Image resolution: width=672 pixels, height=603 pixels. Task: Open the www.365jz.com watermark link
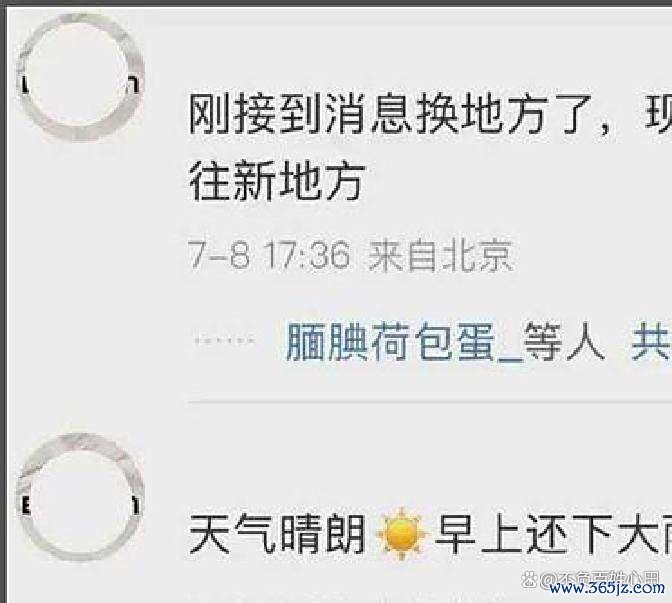click(x=607, y=588)
